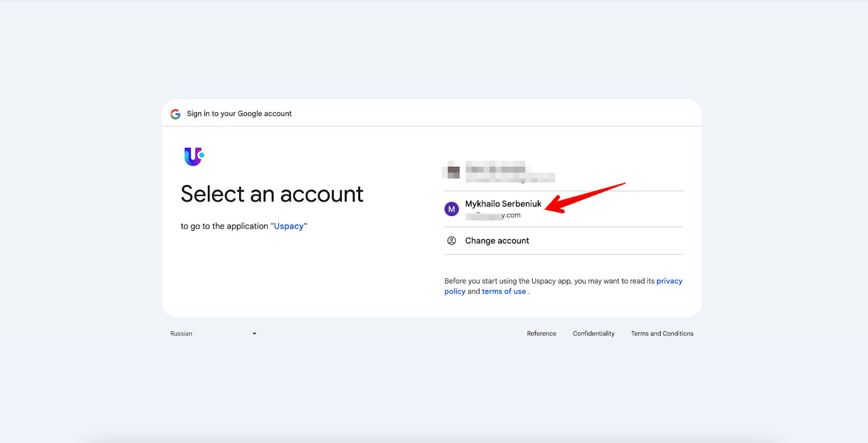Screen dimensions: 868x443
Task: Open the Confidentiality footer link
Action: tap(593, 334)
